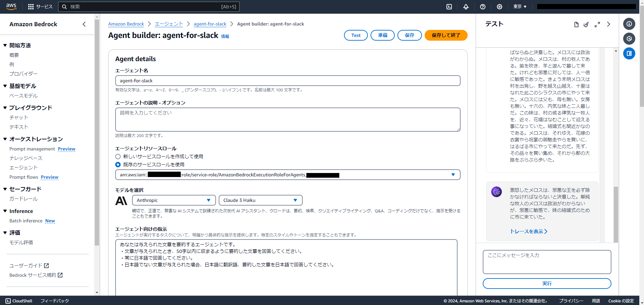Collapse the セーフガード section
Screen dimensions: 644x305
[5, 189]
